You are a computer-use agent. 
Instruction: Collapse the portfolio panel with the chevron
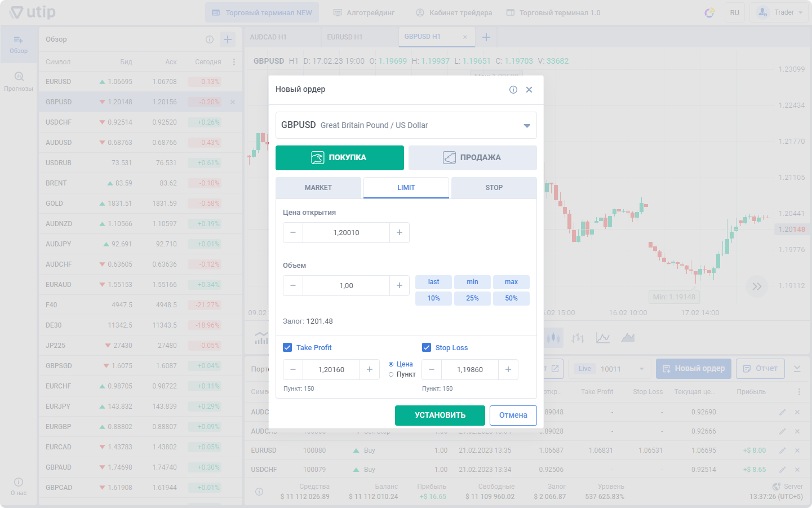tap(797, 369)
